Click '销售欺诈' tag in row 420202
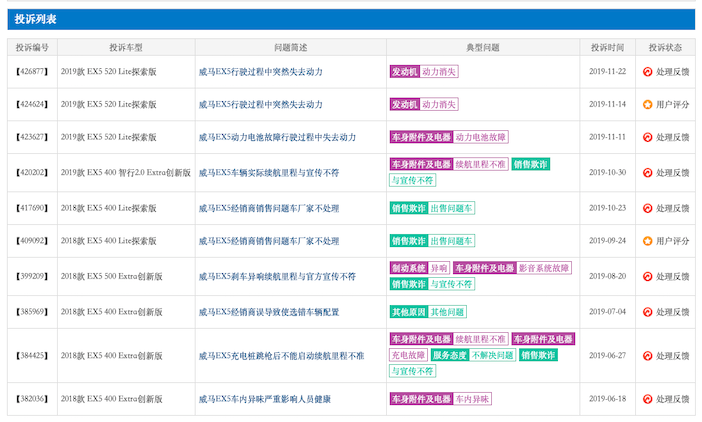702x422 pixels. 531,165
